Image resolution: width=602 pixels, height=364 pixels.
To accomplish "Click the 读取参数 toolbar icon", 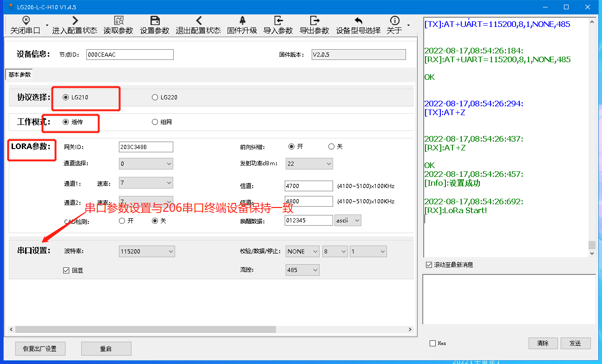I will tap(118, 21).
